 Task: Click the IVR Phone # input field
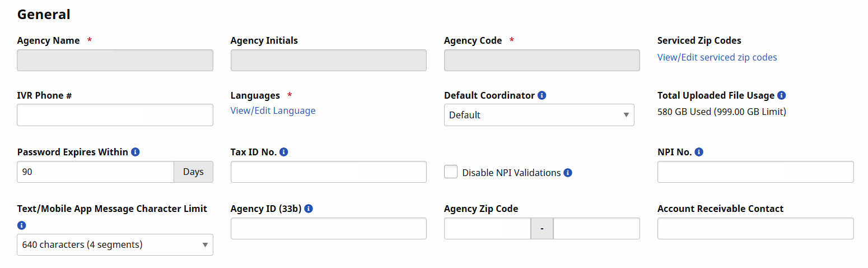pyautogui.click(x=115, y=115)
